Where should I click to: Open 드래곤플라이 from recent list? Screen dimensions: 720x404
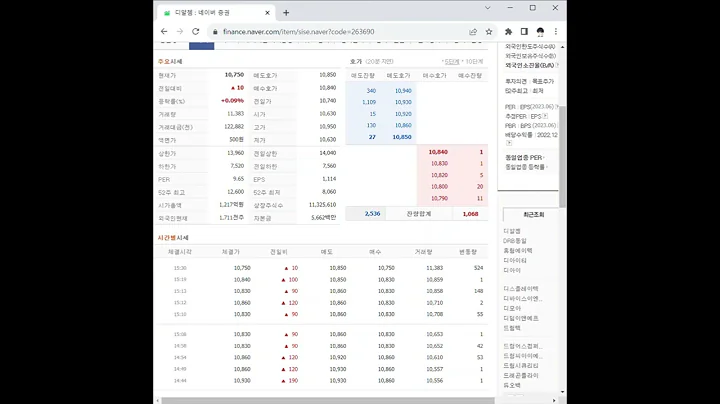point(520,376)
